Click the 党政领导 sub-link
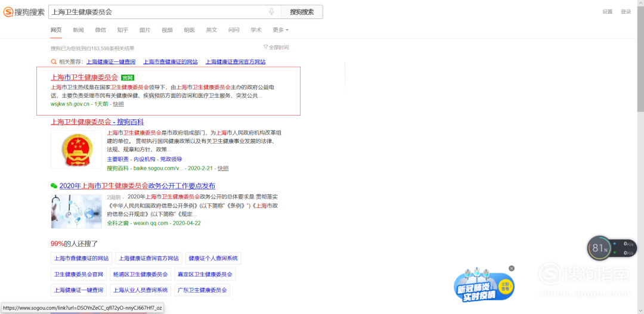 [171, 159]
